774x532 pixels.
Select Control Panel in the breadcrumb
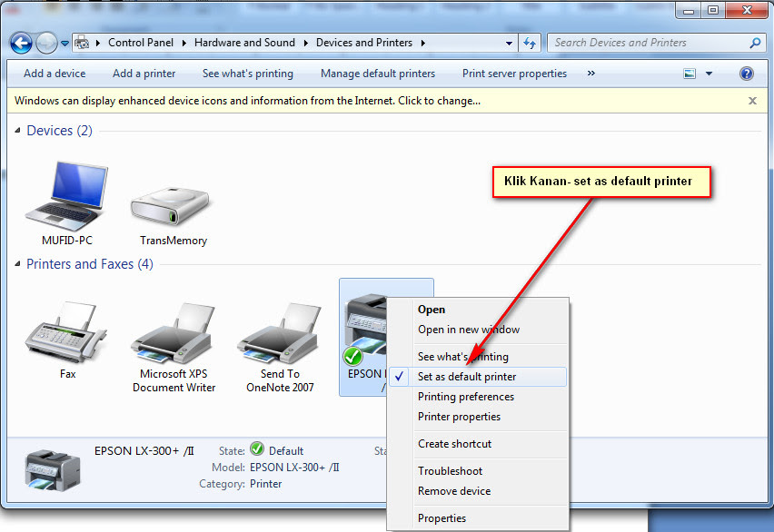141,43
